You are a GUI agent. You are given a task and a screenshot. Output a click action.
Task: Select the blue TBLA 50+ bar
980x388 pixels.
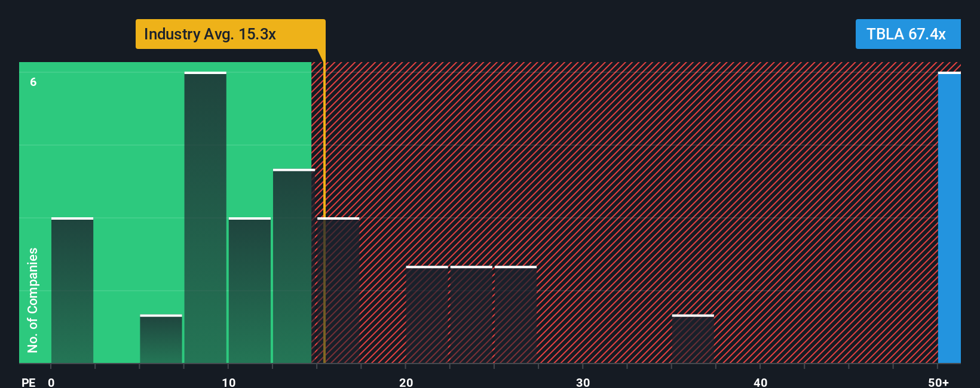(x=950, y=218)
